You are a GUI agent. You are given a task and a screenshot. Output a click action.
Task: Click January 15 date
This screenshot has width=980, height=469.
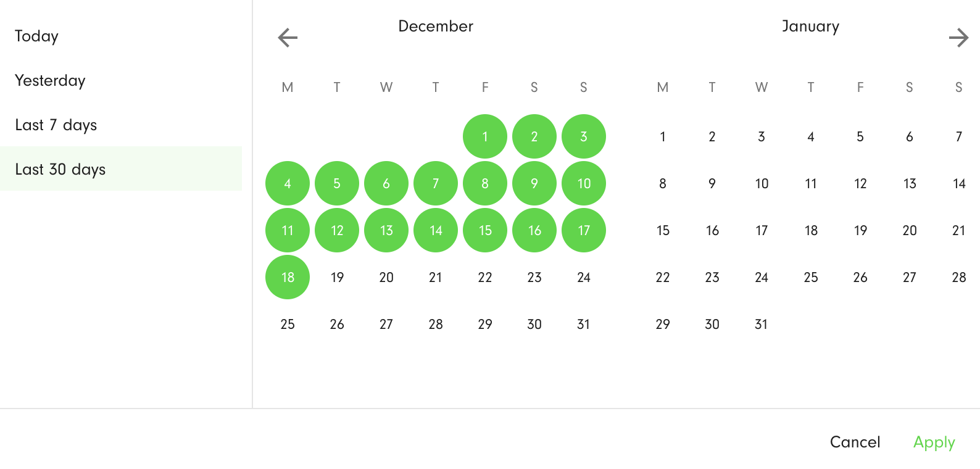pyautogui.click(x=663, y=230)
